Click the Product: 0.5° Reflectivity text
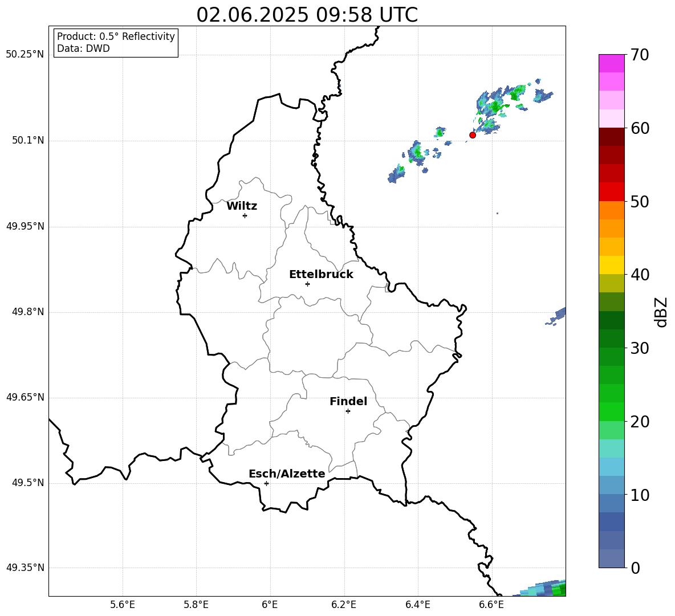 [116, 36]
